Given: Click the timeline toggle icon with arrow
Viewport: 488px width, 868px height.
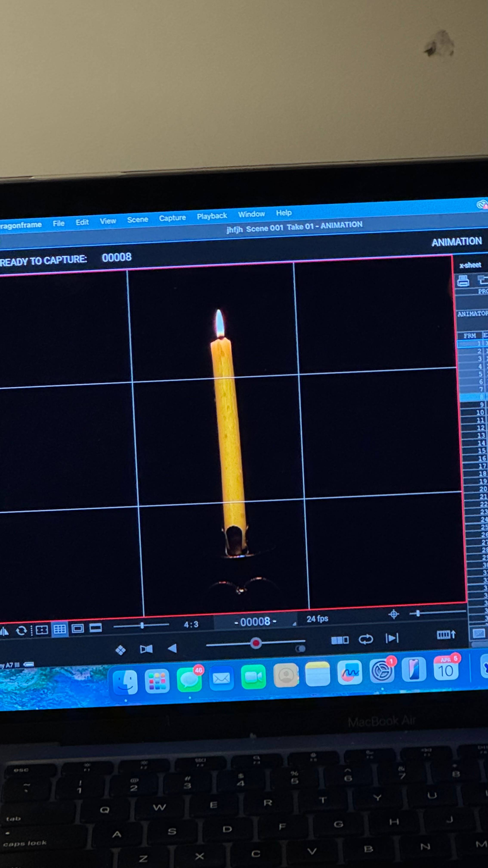Looking at the screenshot, I should [446, 635].
